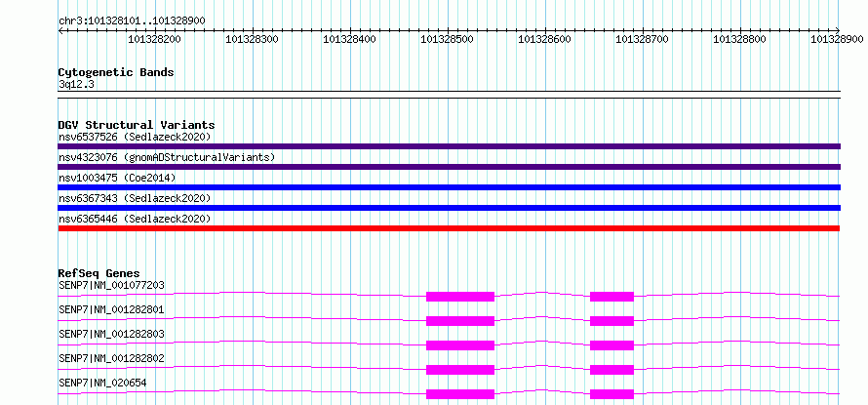Open variant label nsv6367343 (Sedlazeck2020)
The width and height of the screenshot is (868, 405).
point(135,198)
